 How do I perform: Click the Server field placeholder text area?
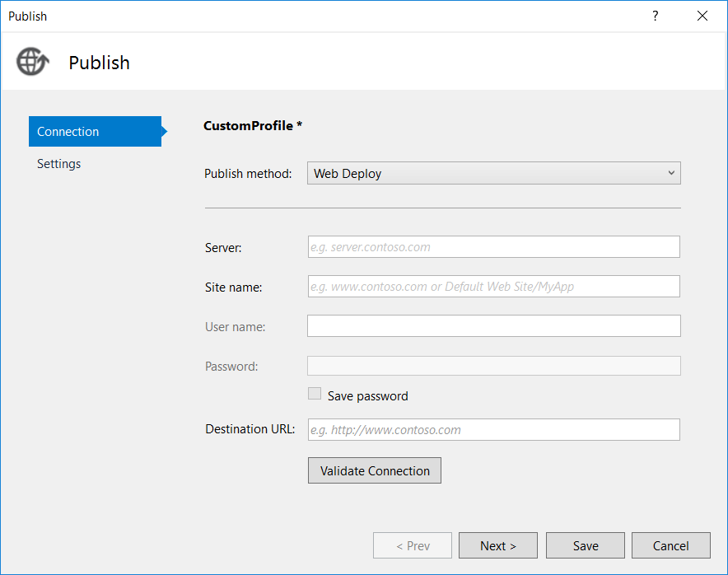click(x=375, y=246)
